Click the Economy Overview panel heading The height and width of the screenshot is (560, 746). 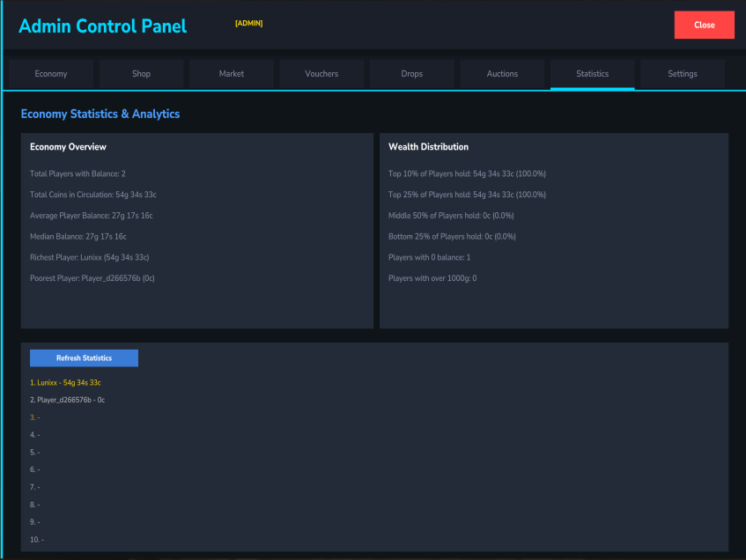point(68,147)
